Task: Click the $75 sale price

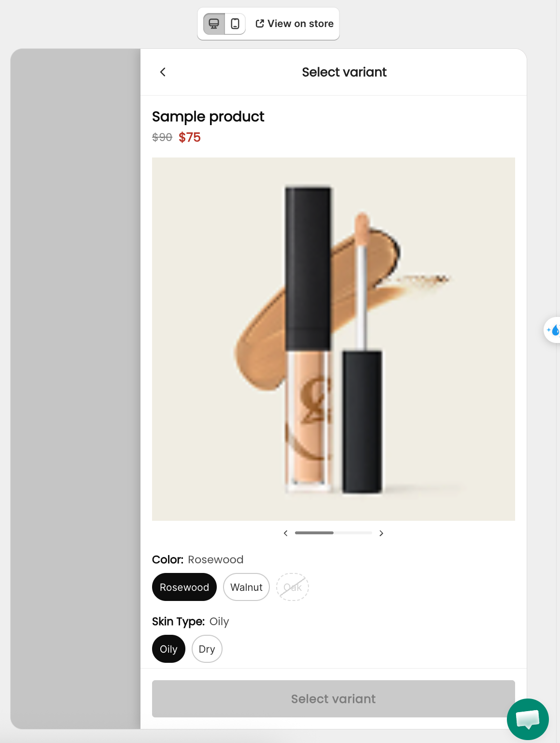Action: click(190, 137)
